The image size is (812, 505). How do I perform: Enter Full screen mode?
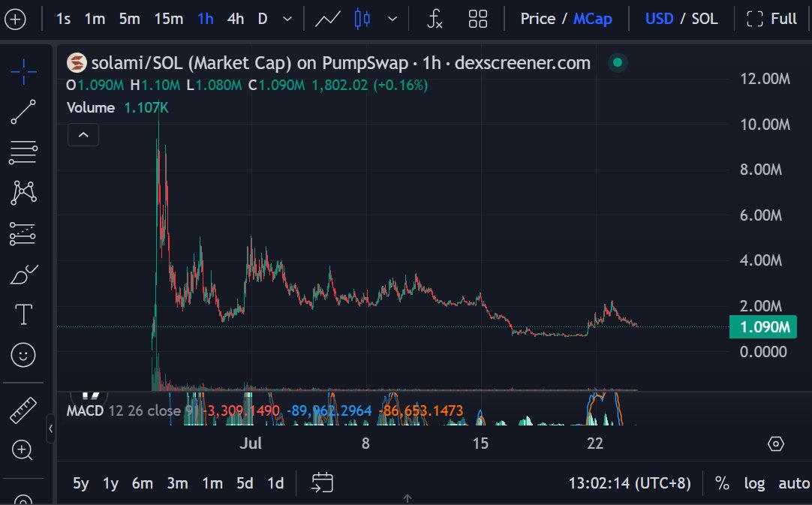tap(771, 20)
